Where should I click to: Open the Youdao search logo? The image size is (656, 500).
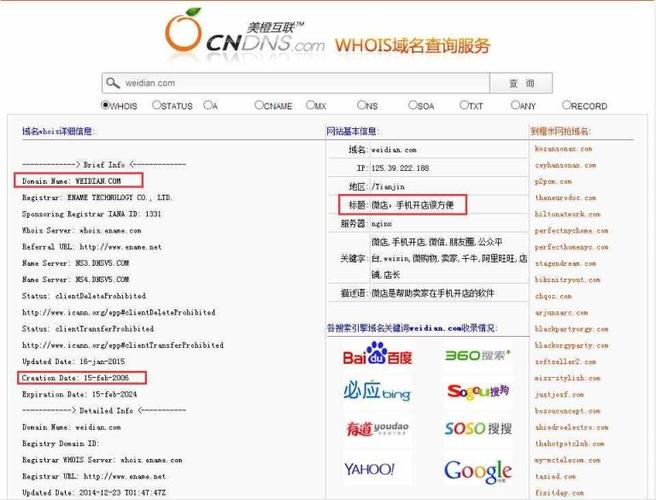(377, 428)
